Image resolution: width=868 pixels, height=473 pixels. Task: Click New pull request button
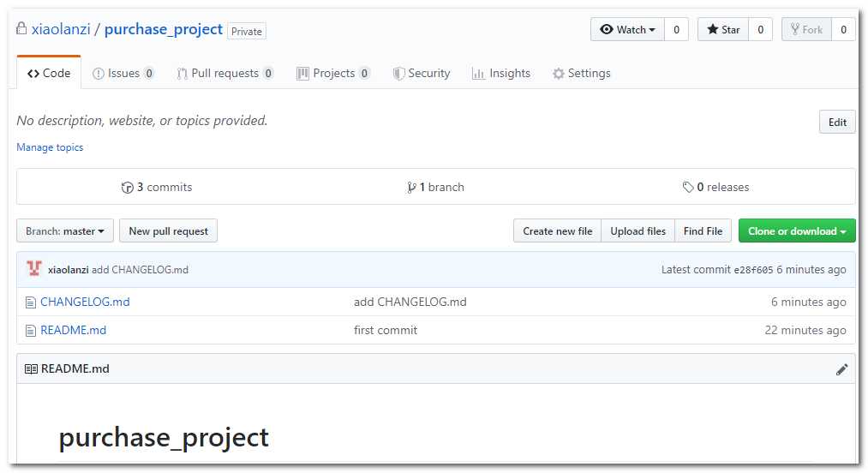point(168,231)
